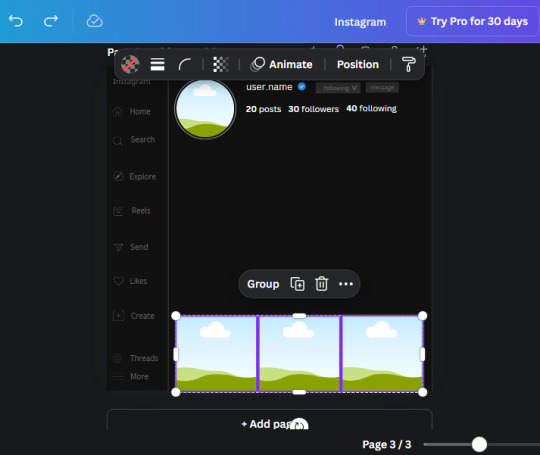Open transparency checkerboard control
The height and width of the screenshot is (455, 540).
(x=221, y=64)
